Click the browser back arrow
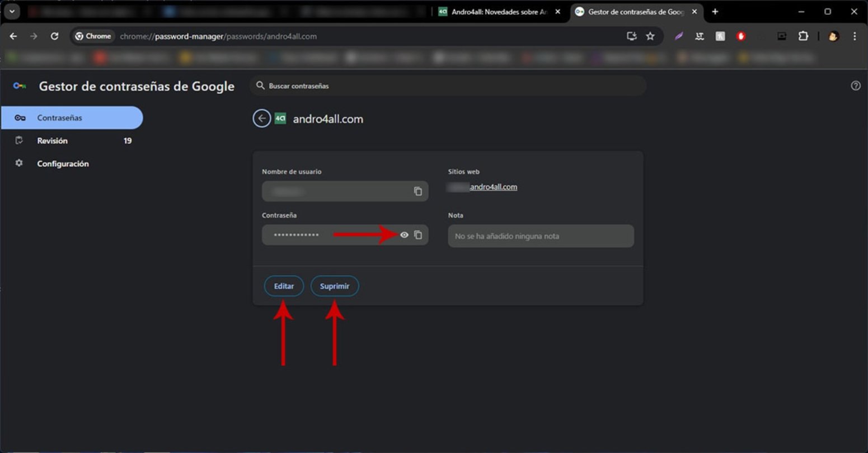Image resolution: width=868 pixels, height=453 pixels. click(13, 36)
